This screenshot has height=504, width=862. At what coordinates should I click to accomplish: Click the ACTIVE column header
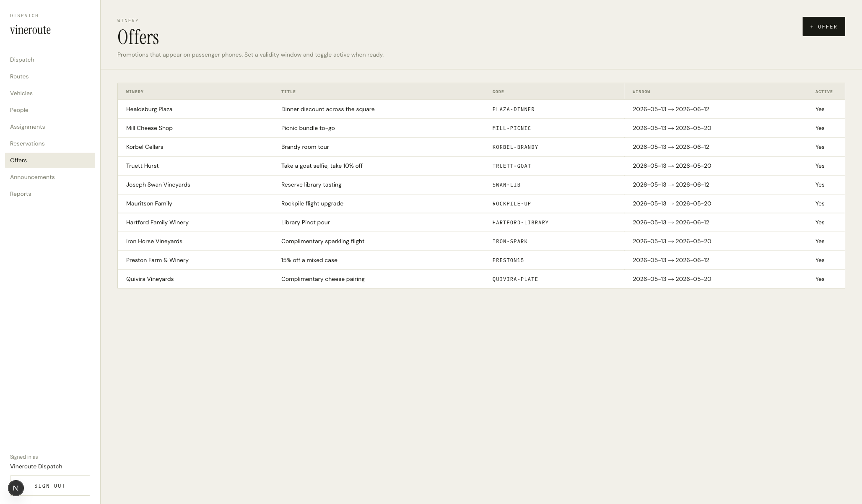[x=824, y=92]
